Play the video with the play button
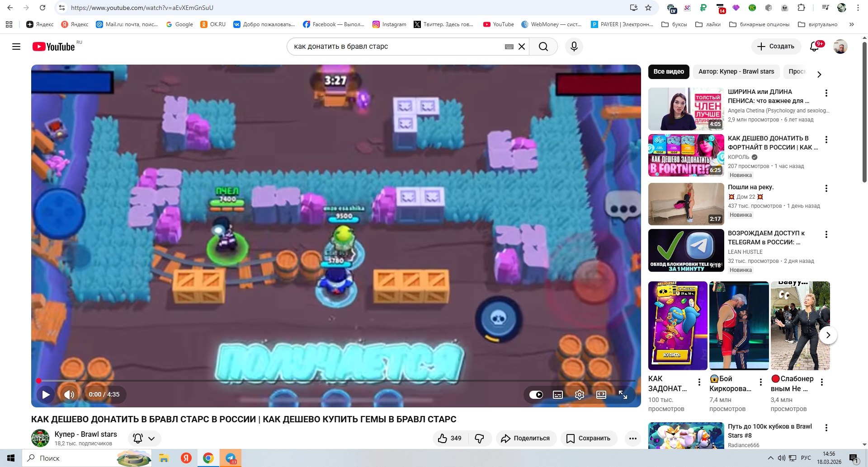Screen dimensions: 868x467 46,394
